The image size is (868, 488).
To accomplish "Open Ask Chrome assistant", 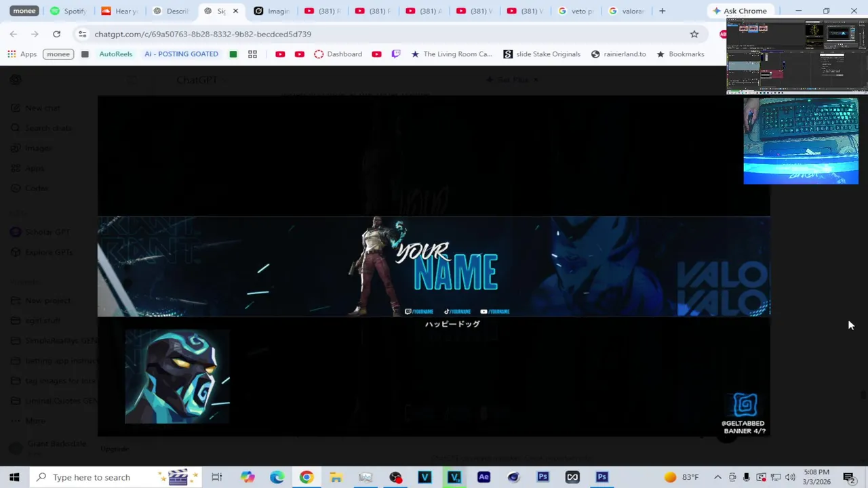I will [x=739, y=11].
